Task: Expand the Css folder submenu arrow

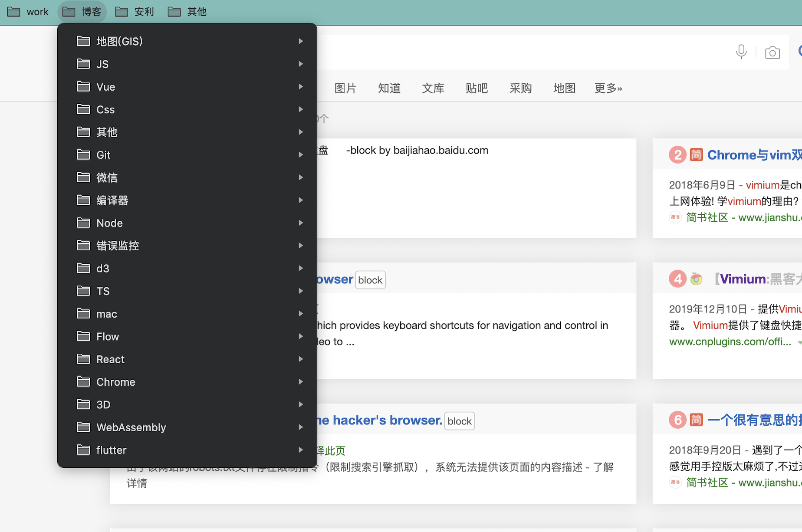Action: click(301, 109)
